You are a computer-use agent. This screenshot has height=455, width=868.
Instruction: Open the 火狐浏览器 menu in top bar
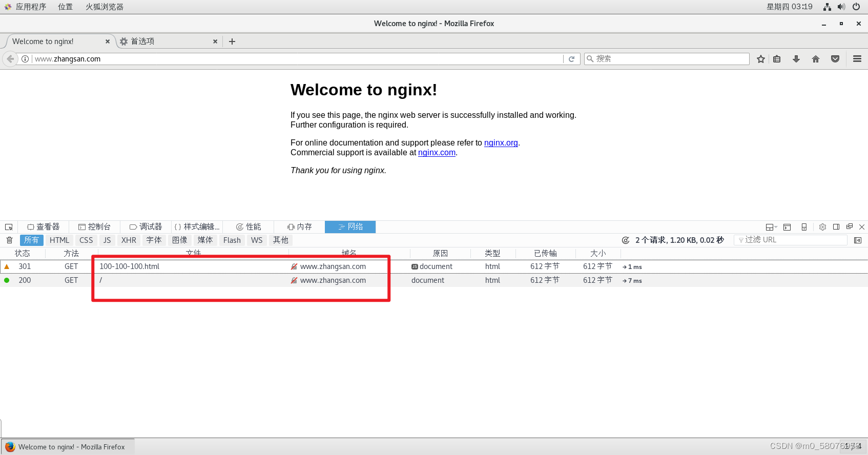(x=105, y=7)
